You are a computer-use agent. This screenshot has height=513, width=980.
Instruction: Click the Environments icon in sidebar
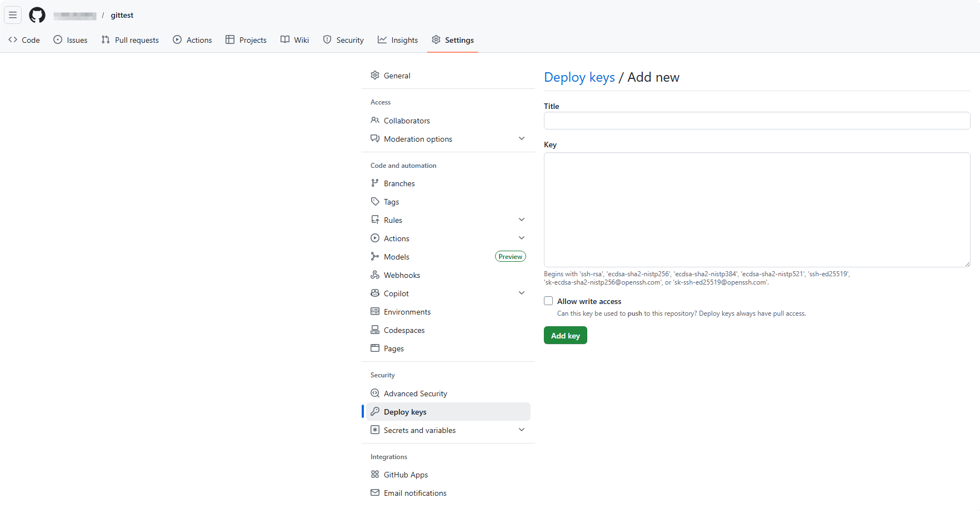pyautogui.click(x=375, y=312)
